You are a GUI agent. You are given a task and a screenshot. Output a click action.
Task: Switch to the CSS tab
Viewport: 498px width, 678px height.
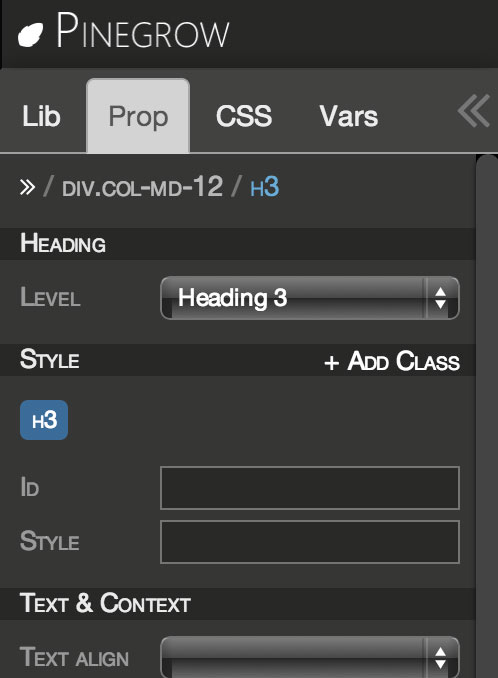point(244,116)
